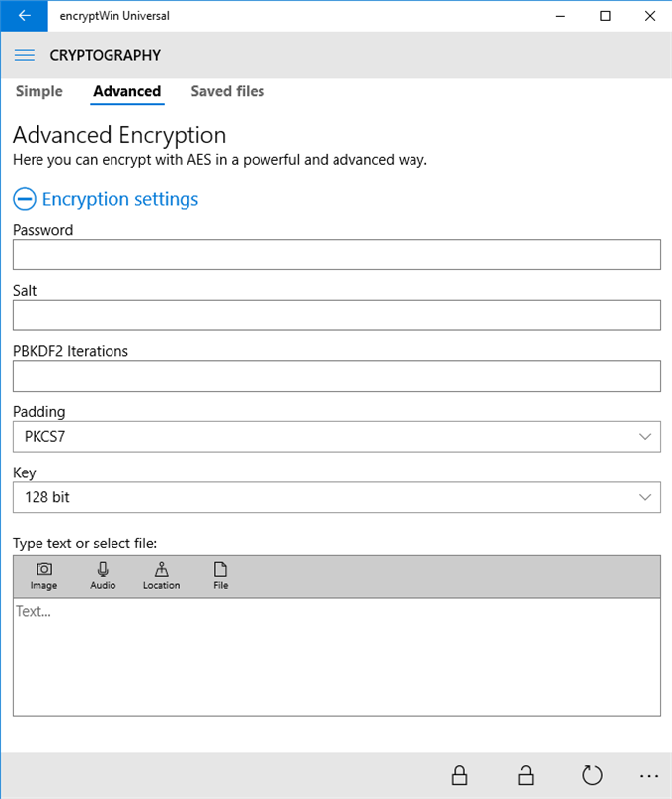
Task: Open the three-dot more options menu
Action: (649, 776)
